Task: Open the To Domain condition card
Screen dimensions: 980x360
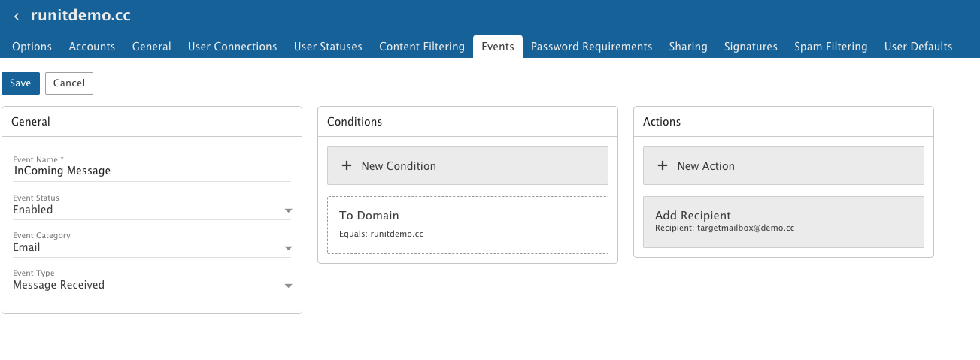Action: tap(467, 225)
